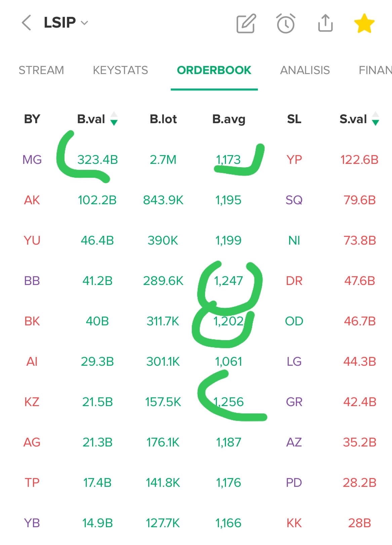Set a price alert with alarm icon

click(x=286, y=23)
